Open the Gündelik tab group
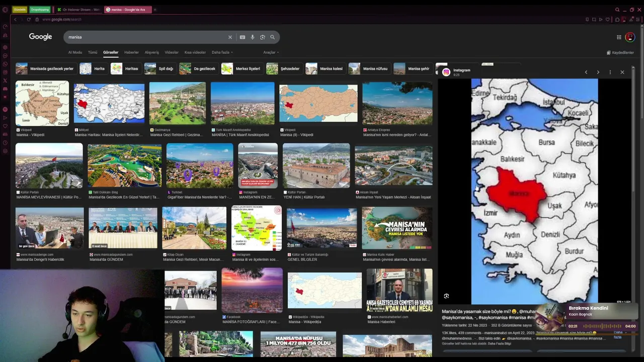This screenshot has width=644, height=362. pos(20,10)
